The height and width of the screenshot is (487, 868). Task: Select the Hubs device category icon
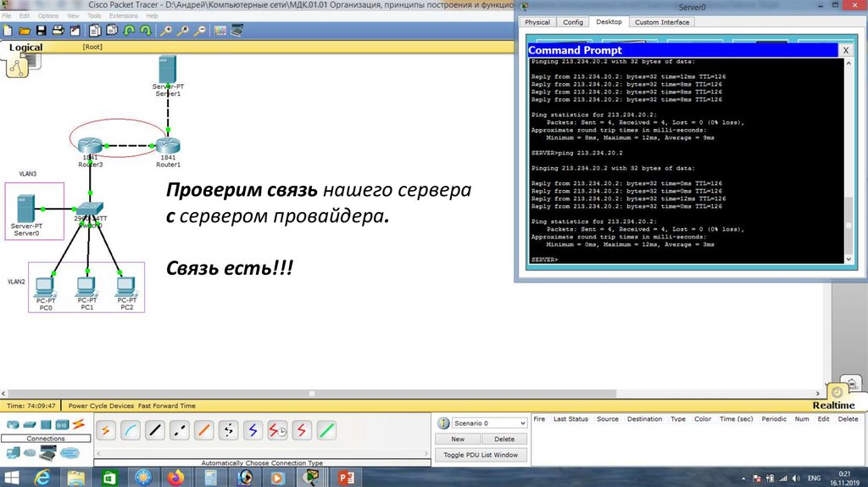coord(46,425)
